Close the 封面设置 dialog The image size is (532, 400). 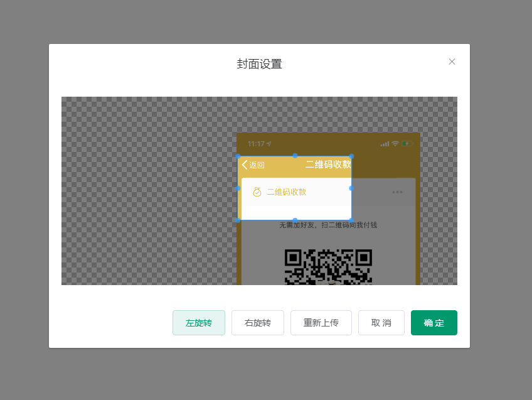pyautogui.click(x=452, y=62)
